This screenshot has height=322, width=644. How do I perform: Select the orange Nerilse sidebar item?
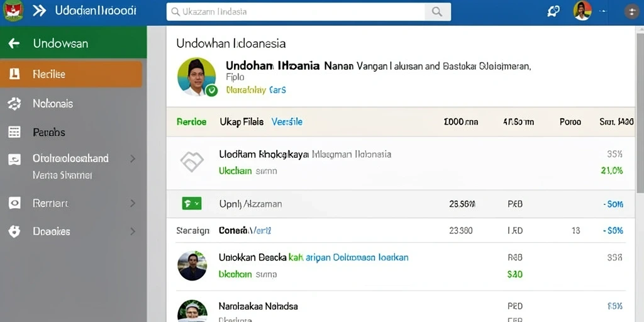(x=71, y=74)
